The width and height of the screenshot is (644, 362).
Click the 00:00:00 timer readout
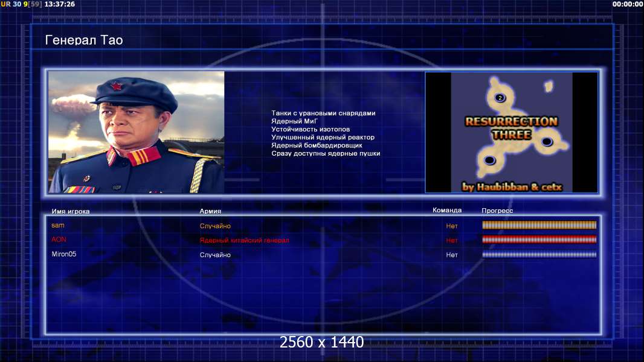(x=627, y=4)
